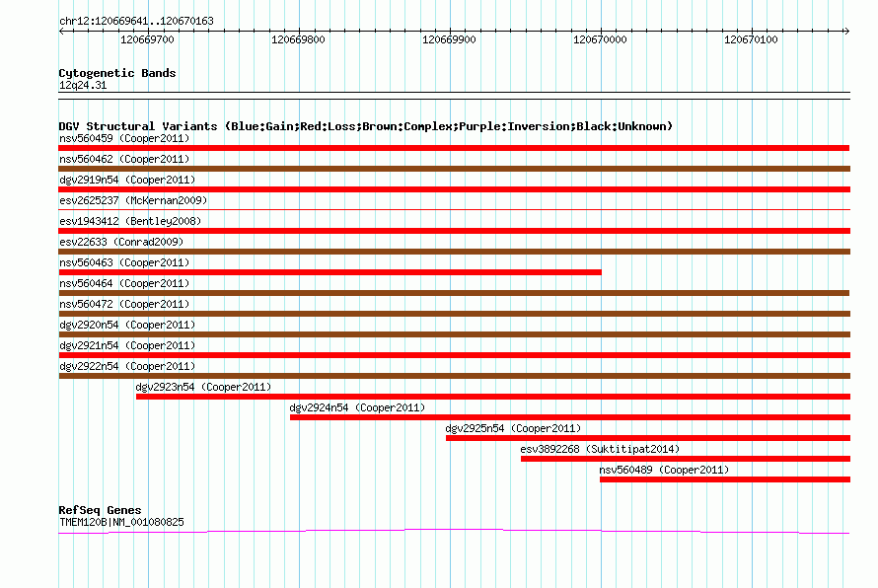This screenshot has height=588, width=878.
Task: Select esv1943412 (Bentley2008) variant label
Action: coord(130,221)
